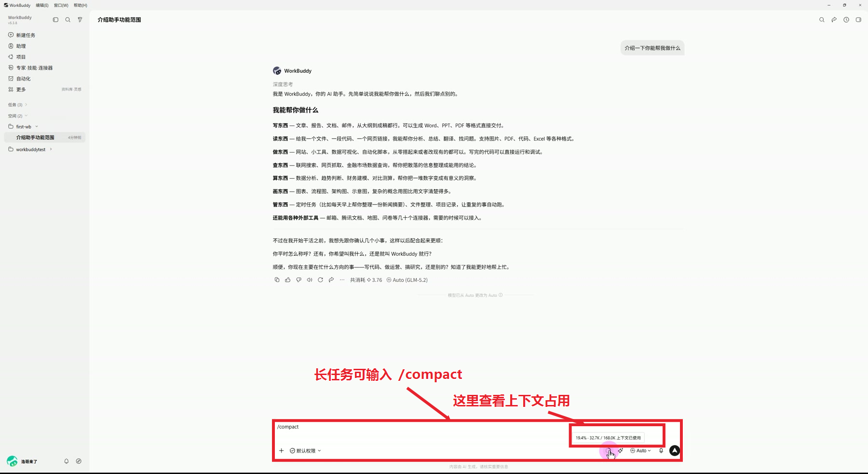This screenshot has height=474, width=868.
Task: Select the workbuddytest folder
Action: coord(30,150)
